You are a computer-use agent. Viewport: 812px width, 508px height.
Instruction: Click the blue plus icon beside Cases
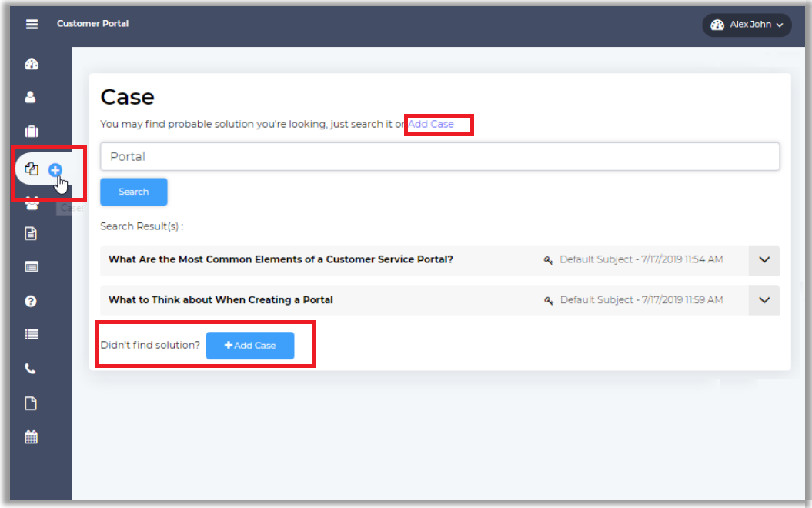(x=55, y=170)
